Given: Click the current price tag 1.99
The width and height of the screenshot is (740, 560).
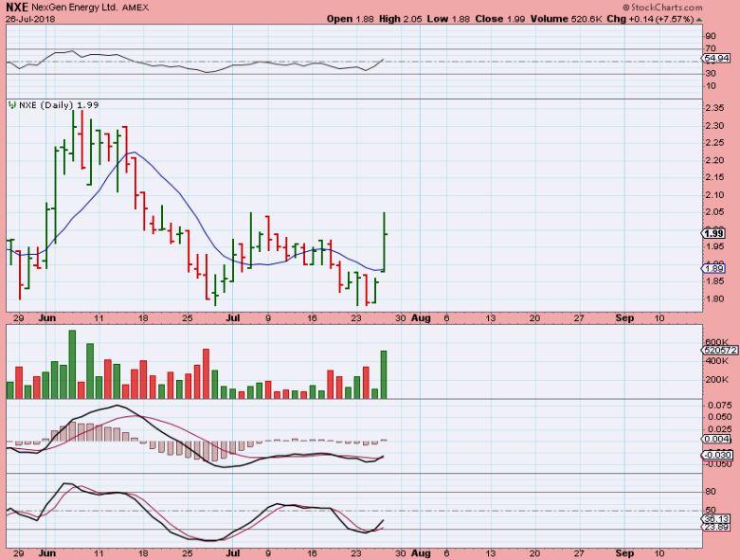Looking at the screenshot, I should point(714,233).
